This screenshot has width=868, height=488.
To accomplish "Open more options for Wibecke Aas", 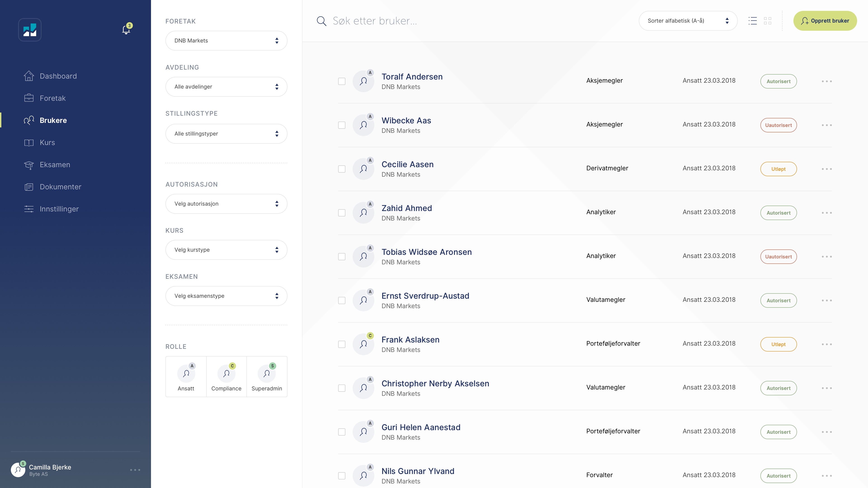I will 827,125.
